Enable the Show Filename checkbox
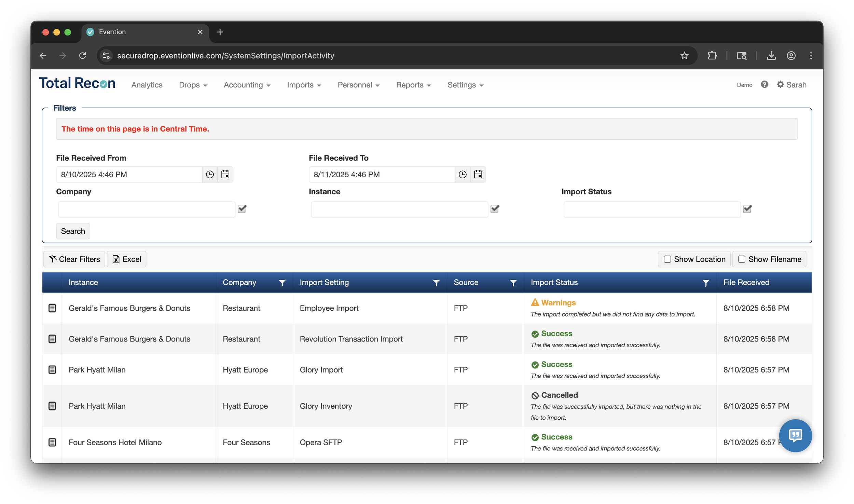 pos(742,259)
